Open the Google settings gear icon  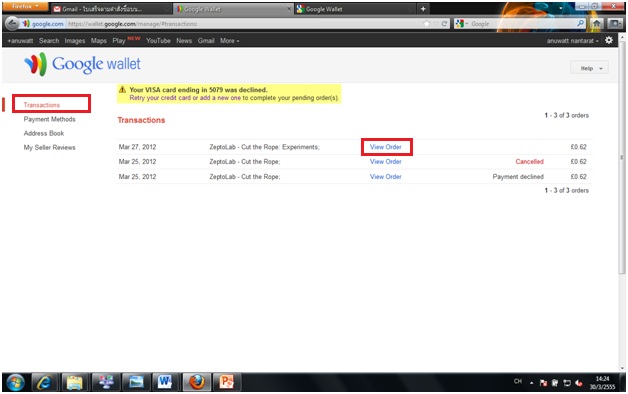pos(609,40)
